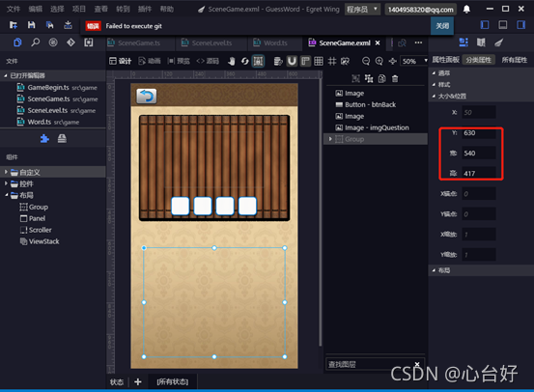
Task: Click the 关闭 button on error notification
Action: click(x=442, y=26)
